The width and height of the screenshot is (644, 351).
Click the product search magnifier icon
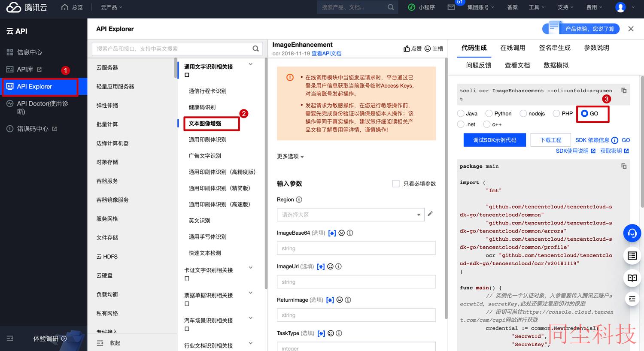255,48
